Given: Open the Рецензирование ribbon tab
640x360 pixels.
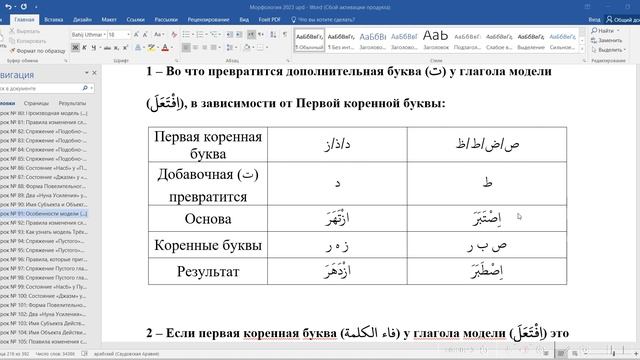Looking at the screenshot, I should tap(208, 19).
